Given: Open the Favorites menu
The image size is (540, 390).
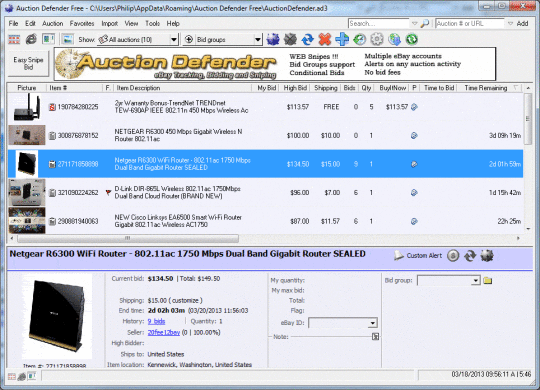Looking at the screenshot, I should pyautogui.click(x=82, y=23).
